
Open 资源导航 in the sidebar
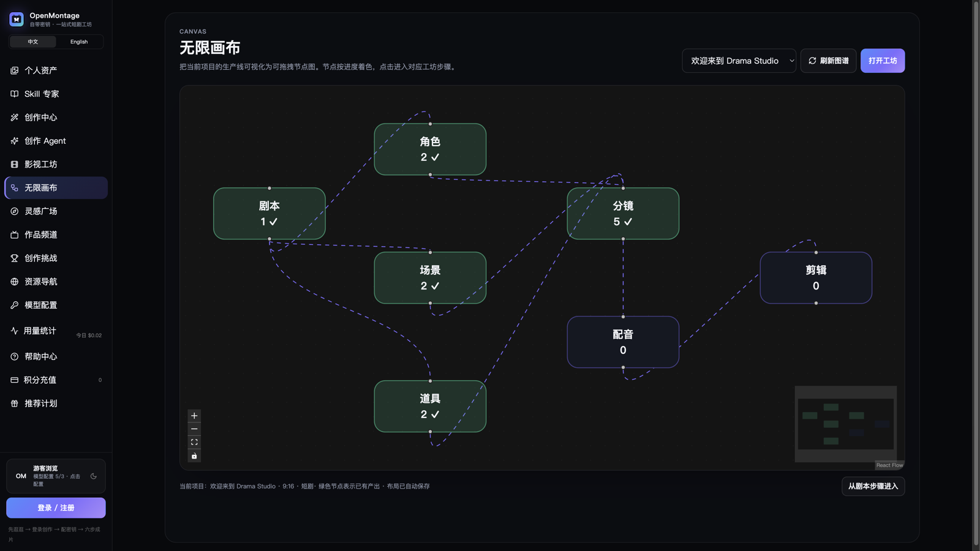tap(56, 282)
